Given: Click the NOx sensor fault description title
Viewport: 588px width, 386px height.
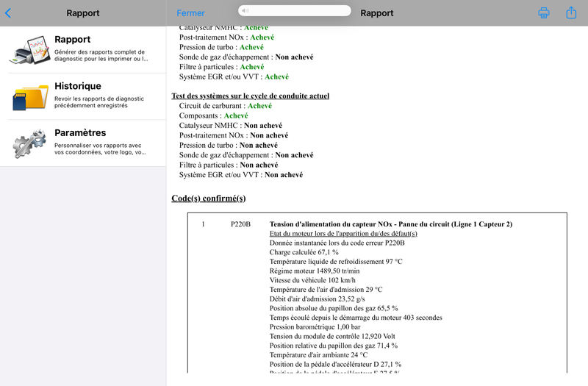Looking at the screenshot, I should pos(391,224).
